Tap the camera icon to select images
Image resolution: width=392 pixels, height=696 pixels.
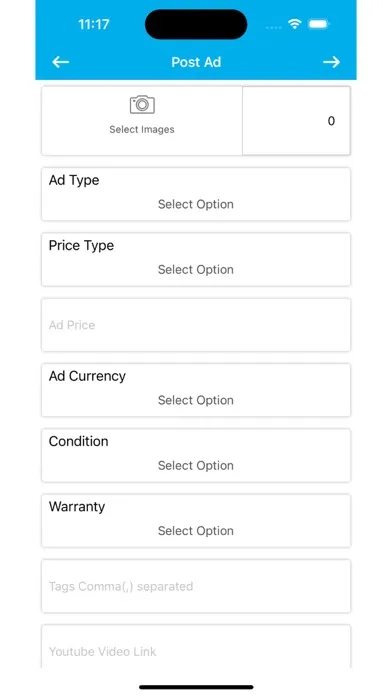[x=142, y=104]
